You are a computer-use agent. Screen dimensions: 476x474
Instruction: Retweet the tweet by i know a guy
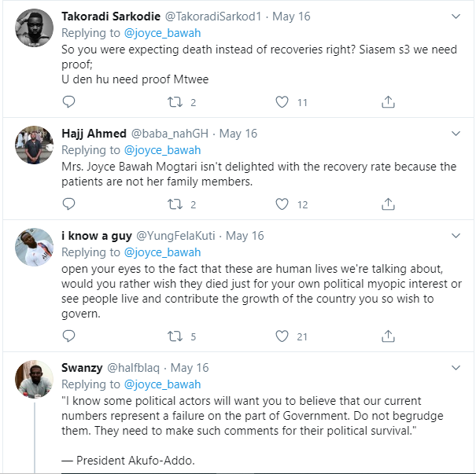[x=175, y=336]
